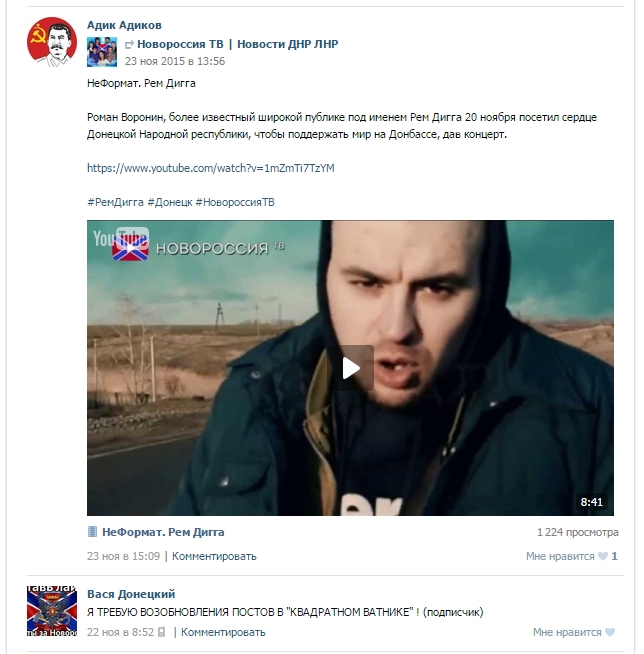Open Вася Донецкий profile name
Screen dimensions: 644x654
(131, 594)
